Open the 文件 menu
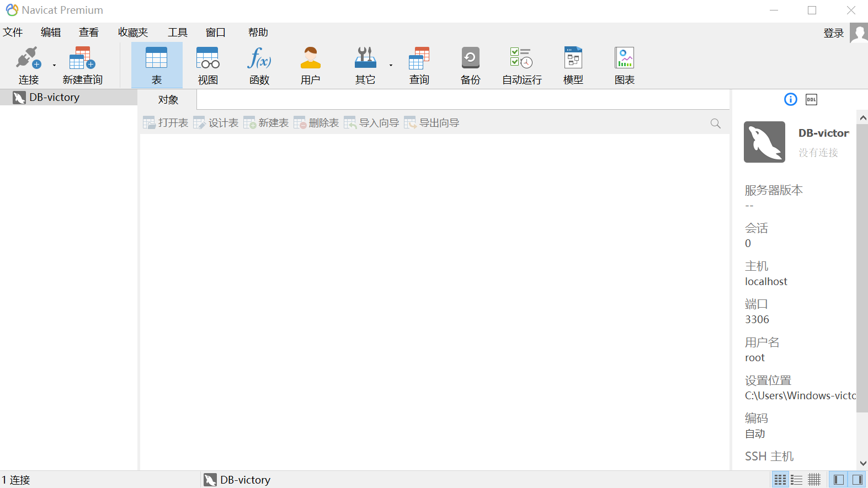 click(13, 33)
